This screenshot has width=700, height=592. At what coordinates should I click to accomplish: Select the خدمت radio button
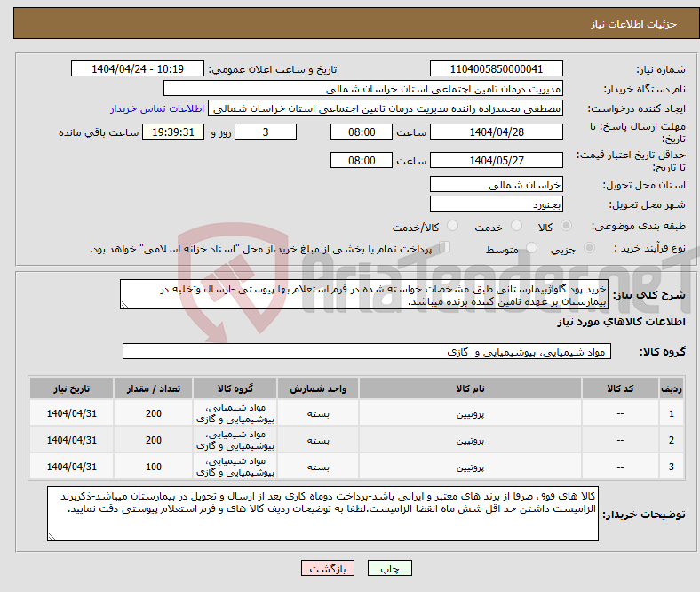tap(516, 226)
